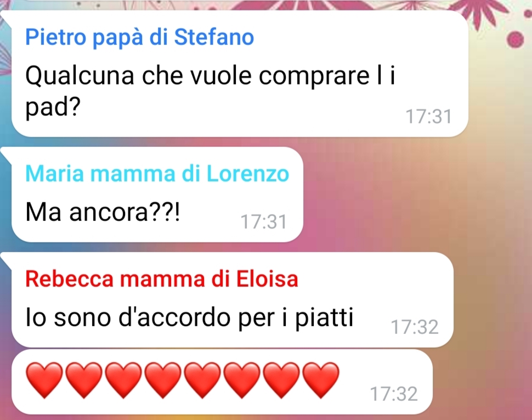Click the 17:32 timestamp on the piatti message
This screenshot has width=532, height=420.
pos(415,327)
